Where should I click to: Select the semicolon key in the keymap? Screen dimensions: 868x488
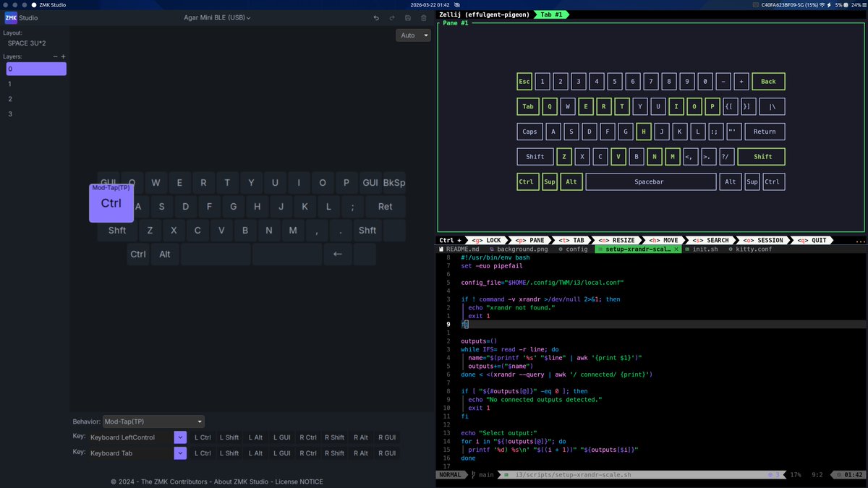(x=352, y=207)
